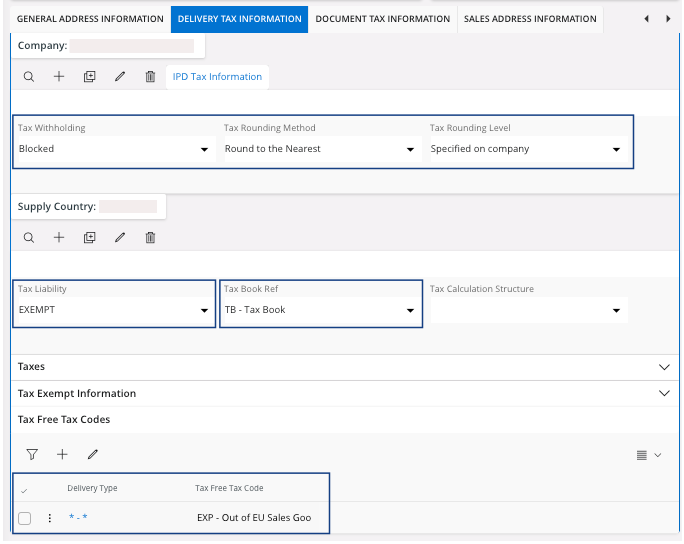The image size is (684, 544).
Task: Click the delete trash icon under Company
Action: coord(150,77)
